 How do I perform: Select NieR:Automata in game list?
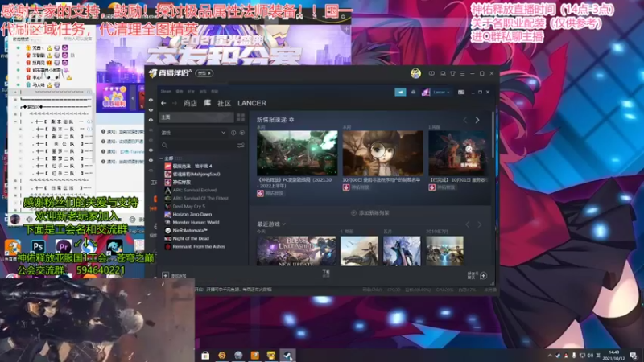(x=190, y=231)
